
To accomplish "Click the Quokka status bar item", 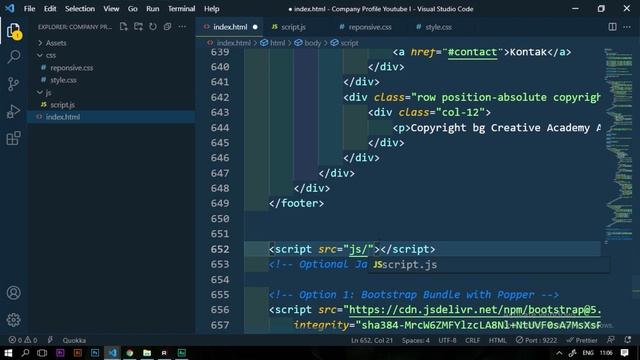I will [x=74, y=340].
